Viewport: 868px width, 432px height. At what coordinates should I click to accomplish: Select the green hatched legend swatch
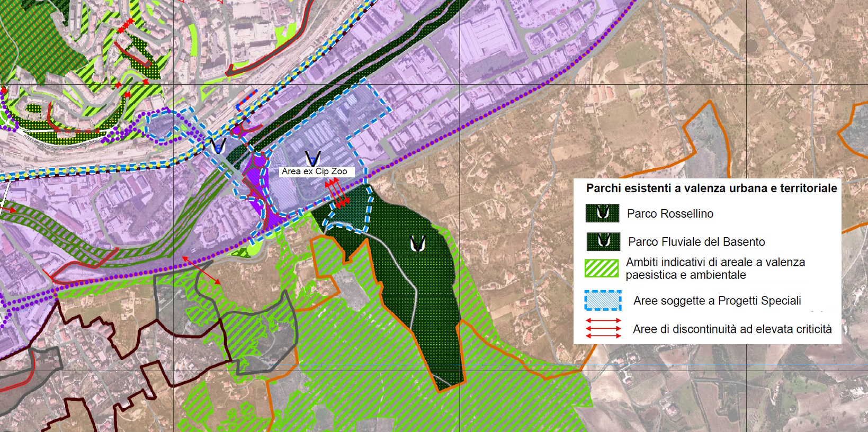(x=602, y=268)
